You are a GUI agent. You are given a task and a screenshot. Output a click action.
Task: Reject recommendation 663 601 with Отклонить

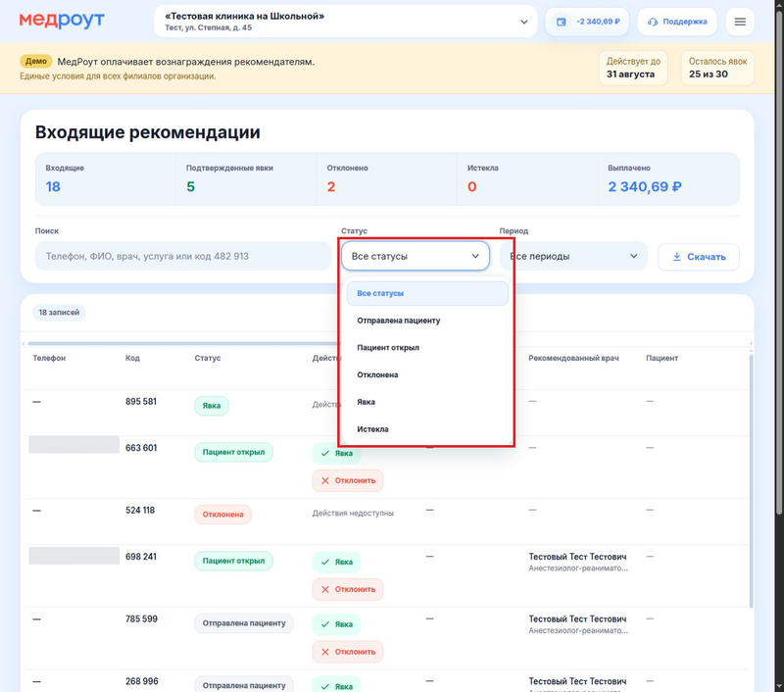point(348,480)
